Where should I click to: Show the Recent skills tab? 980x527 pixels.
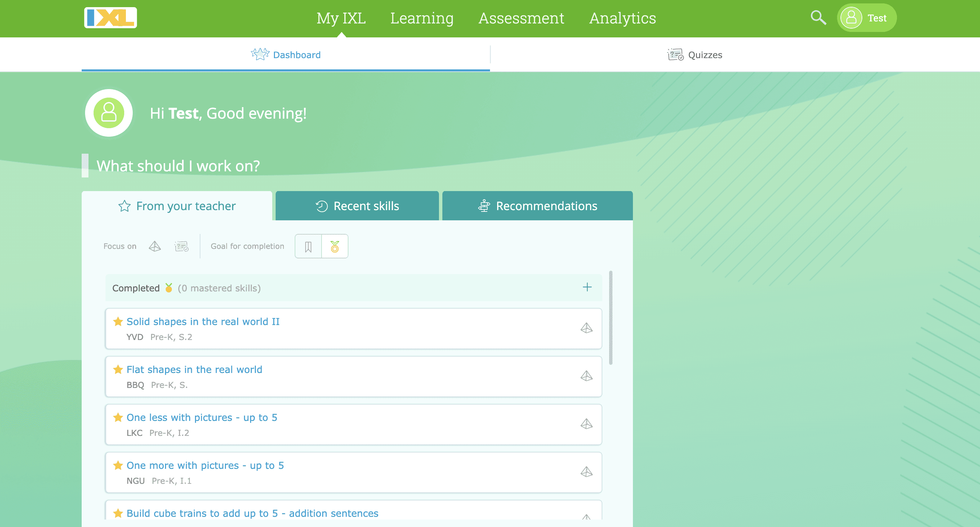357,206
